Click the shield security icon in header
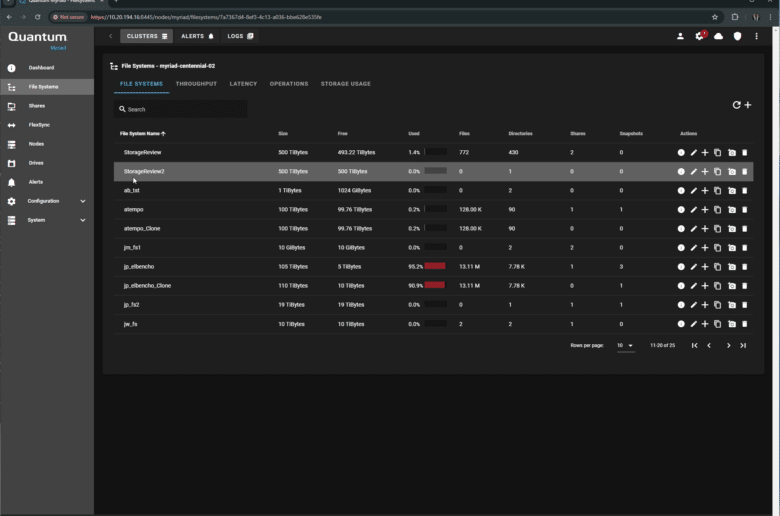Screen dimensions: 780x516 pyautogui.click(x=737, y=36)
